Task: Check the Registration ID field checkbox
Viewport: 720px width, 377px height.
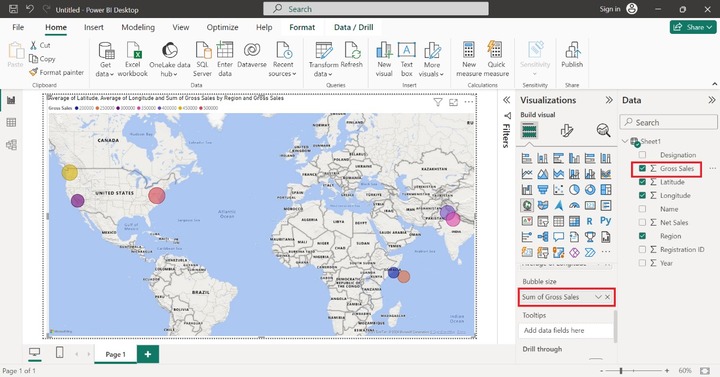Action: 642,249
